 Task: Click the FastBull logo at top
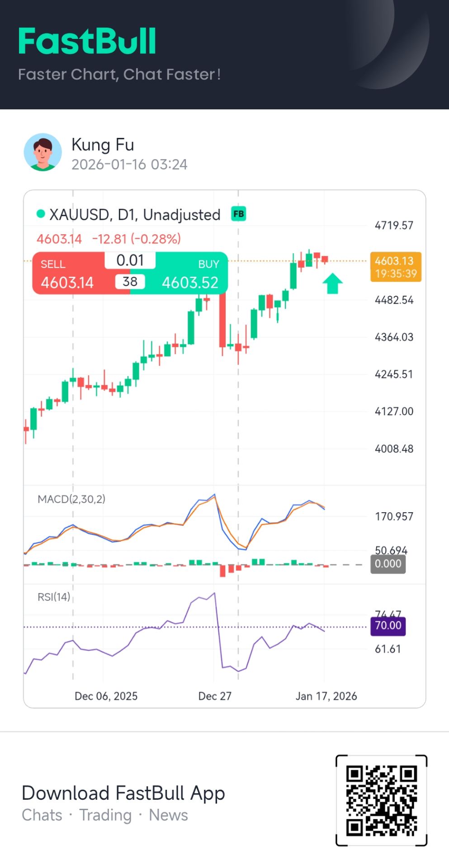[87, 41]
